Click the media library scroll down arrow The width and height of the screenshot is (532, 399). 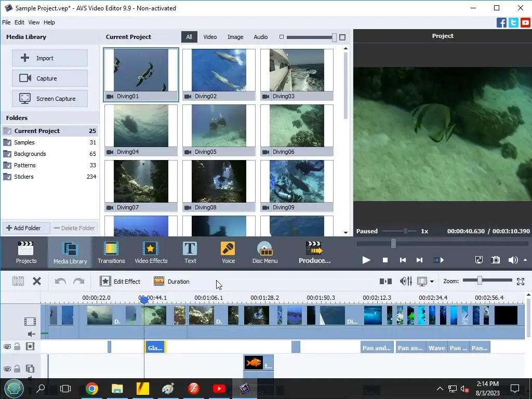coord(345,232)
